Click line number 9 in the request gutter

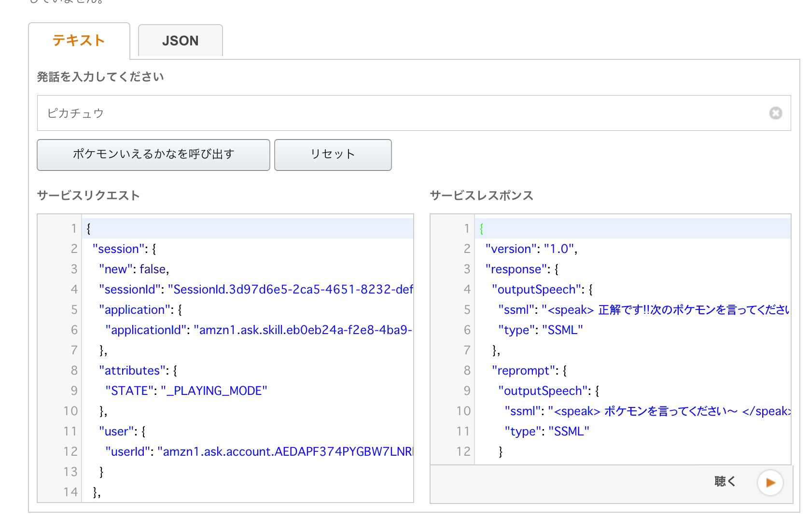74,391
